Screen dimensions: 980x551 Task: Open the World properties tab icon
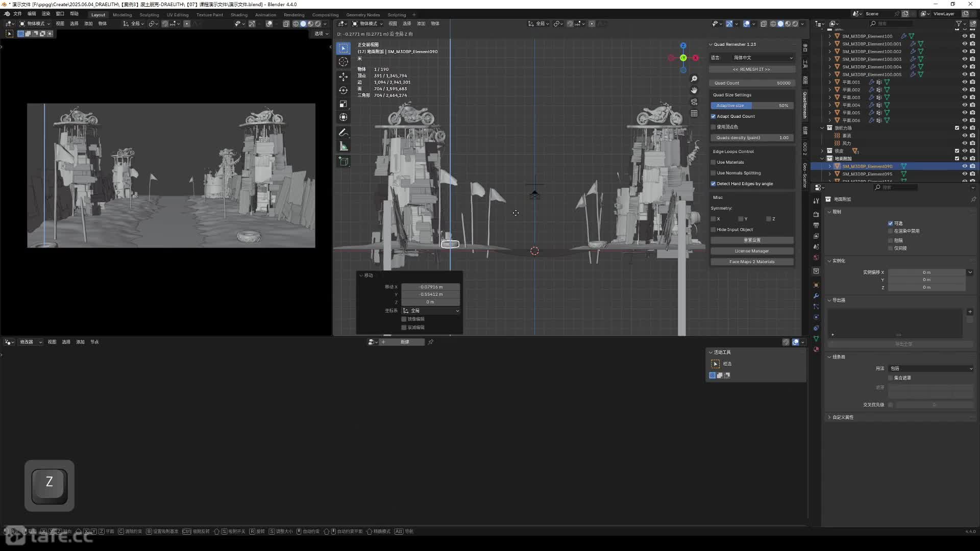[816, 258]
